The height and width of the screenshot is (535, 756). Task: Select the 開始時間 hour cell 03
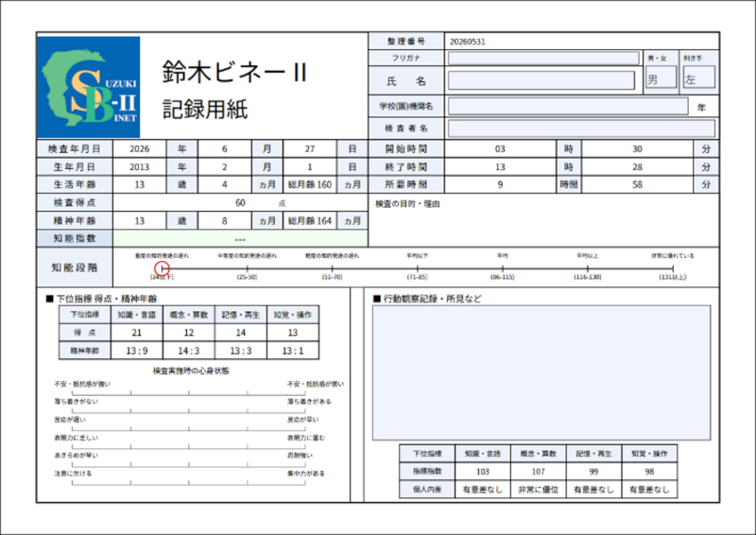click(x=500, y=149)
